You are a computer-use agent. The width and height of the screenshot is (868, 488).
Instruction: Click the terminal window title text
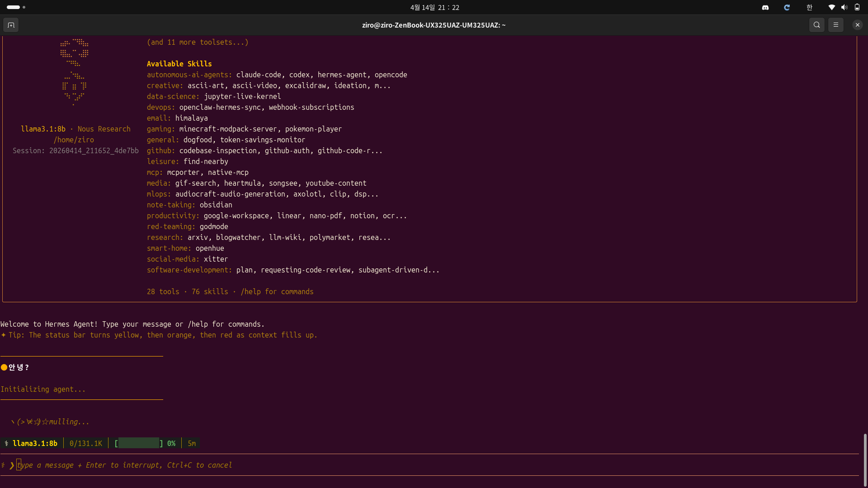tap(434, 25)
